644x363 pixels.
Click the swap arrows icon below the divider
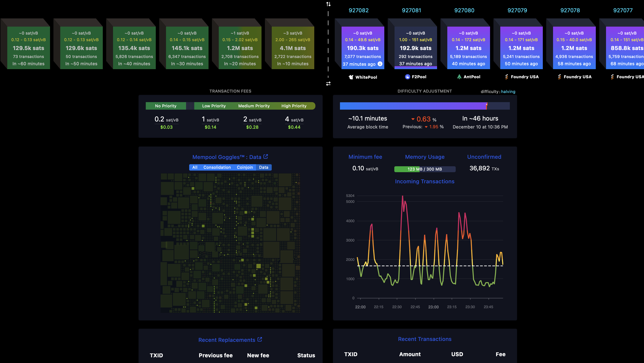point(328,84)
